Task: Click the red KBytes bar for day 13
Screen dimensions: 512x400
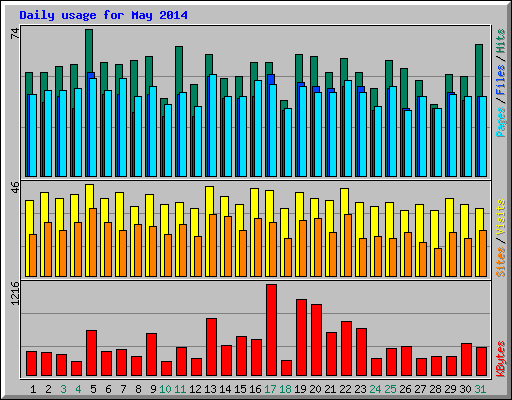Action: click(x=211, y=347)
